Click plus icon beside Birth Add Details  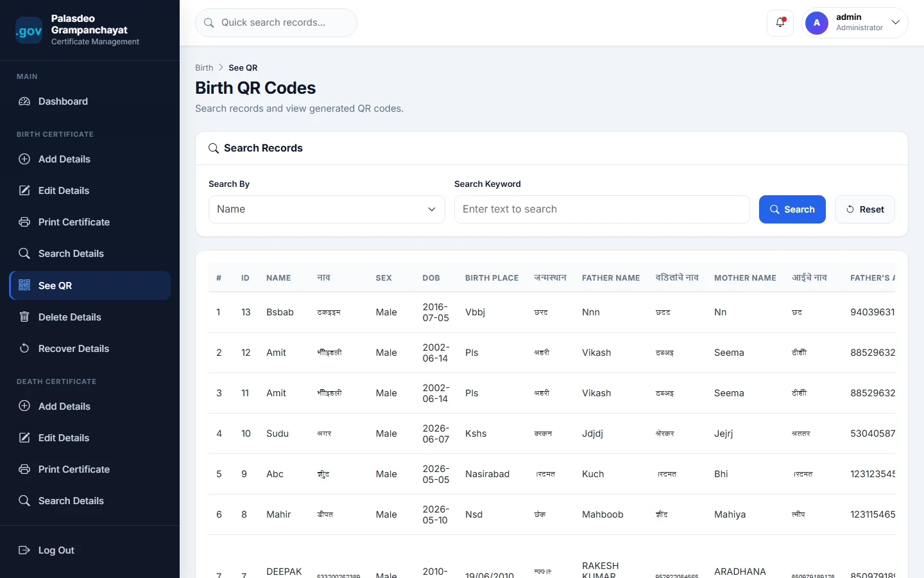[24, 159]
